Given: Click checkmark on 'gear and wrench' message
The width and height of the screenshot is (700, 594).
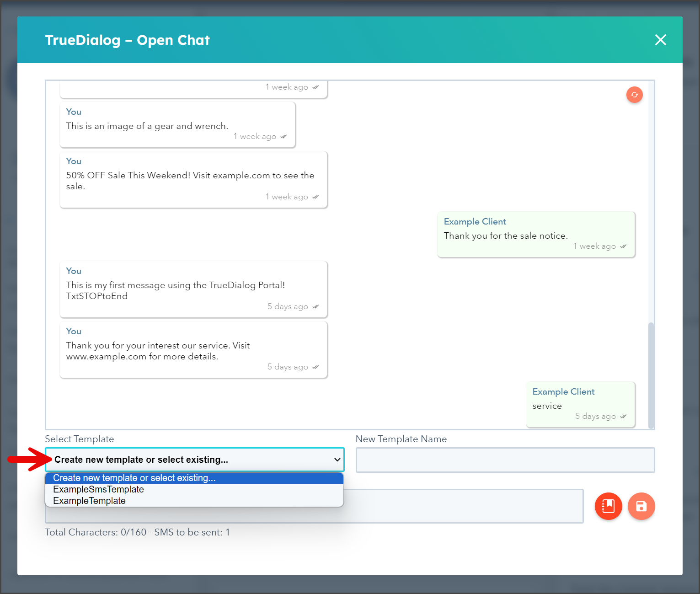Looking at the screenshot, I should pyautogui.click(x=283, y=136).
